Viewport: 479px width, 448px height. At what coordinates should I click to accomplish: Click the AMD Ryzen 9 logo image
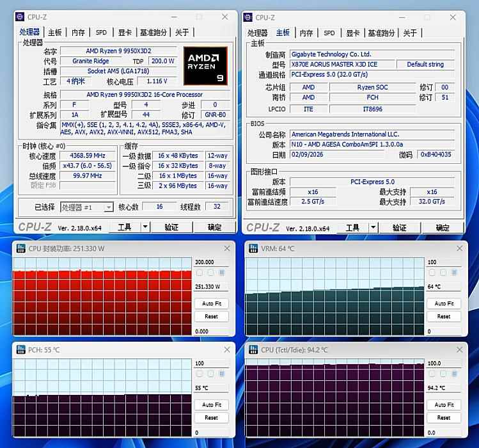point(205,66)
